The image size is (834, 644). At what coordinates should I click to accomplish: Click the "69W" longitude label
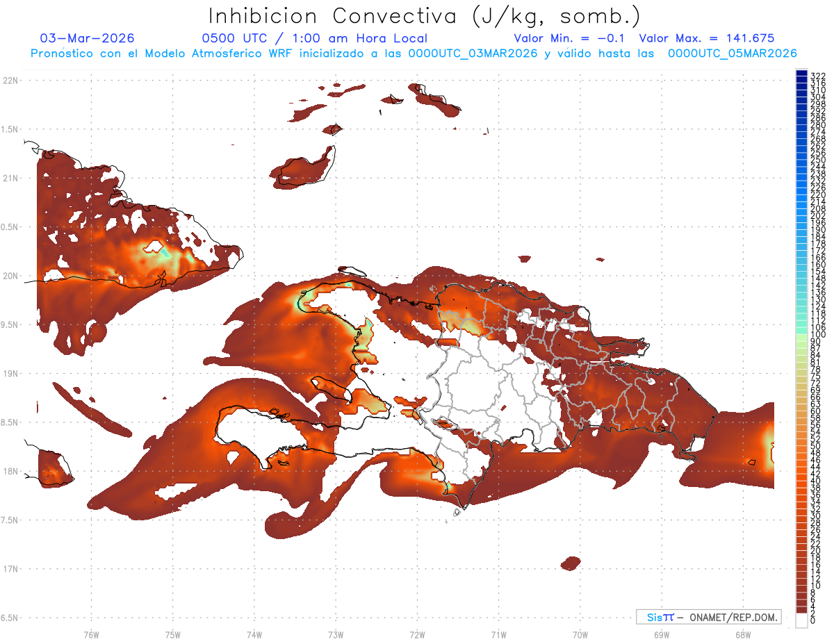click(x=662, y=634)
